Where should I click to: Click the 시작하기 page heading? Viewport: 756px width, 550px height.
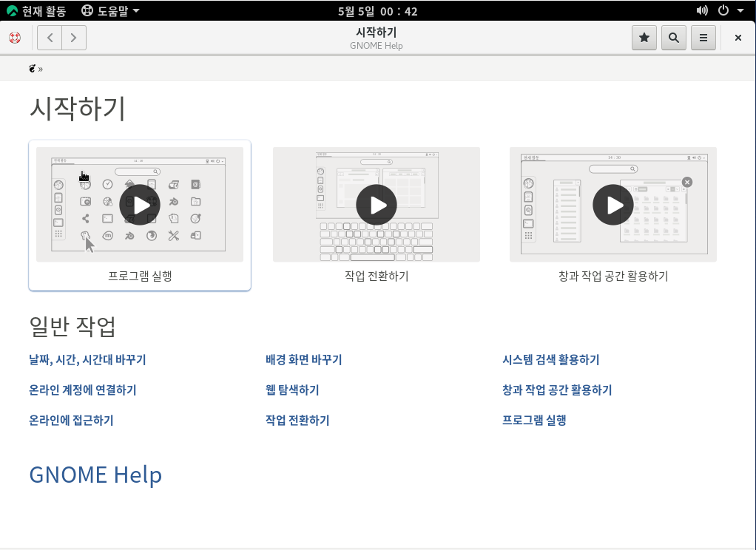pos(78,108)
